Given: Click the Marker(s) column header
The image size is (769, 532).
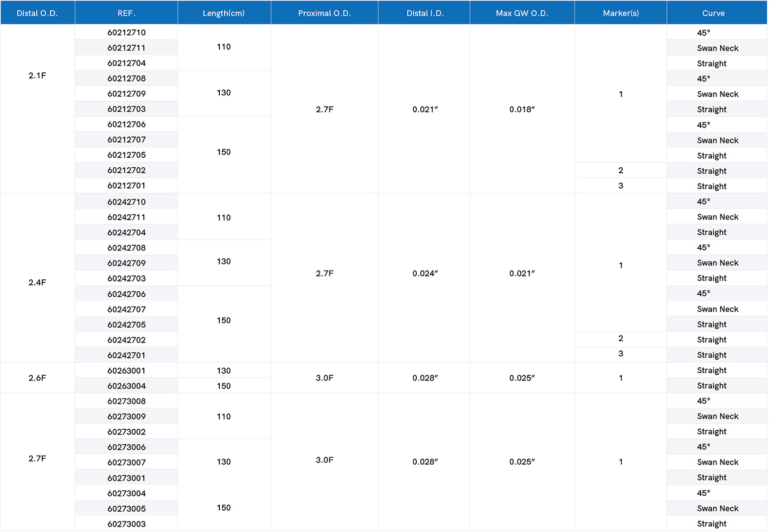Looking at the screenshot, I should click(x=621, y=13).
